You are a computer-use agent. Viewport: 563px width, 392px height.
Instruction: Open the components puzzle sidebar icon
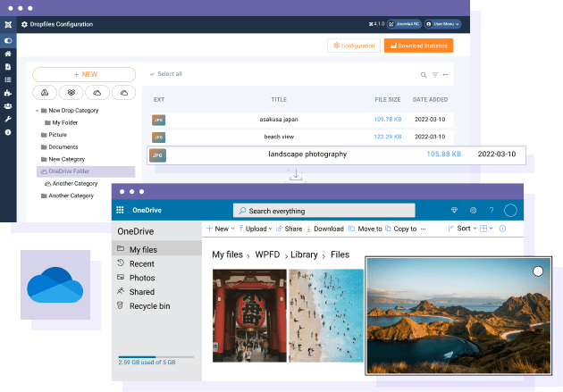(8, 93)
